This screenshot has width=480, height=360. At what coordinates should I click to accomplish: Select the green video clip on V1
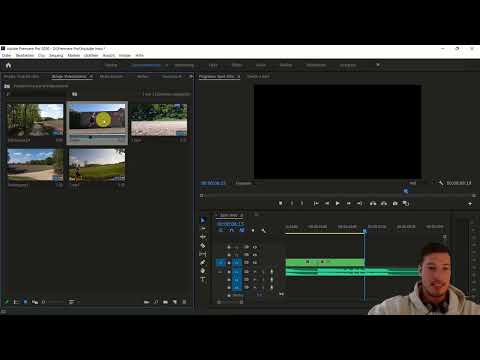[x=325, y=262]
